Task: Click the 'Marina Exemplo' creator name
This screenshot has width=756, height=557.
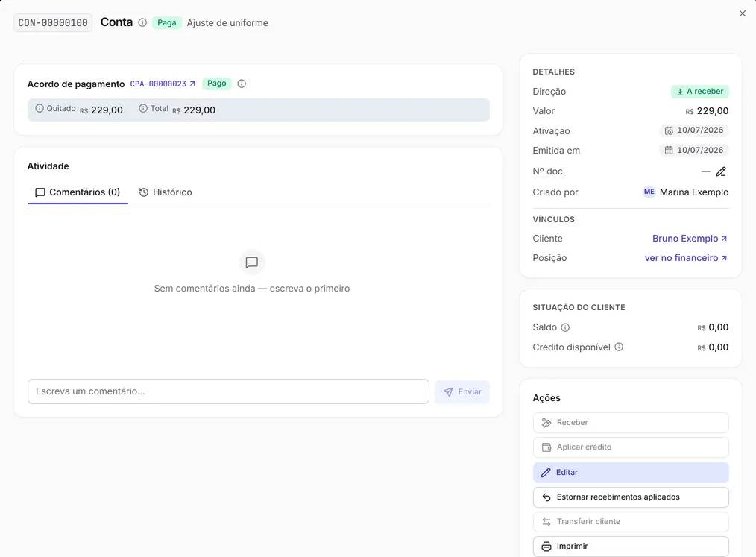Action: pyautogui.click(x=694, y=192)
